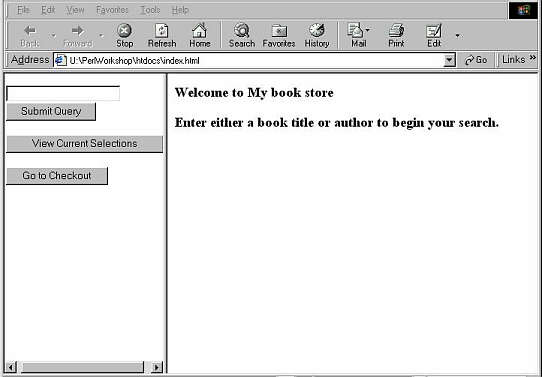Image resolution: width=542 pixels, height=377 pixels.
Task: Open the Tools menu
Action: pyautogui.click(x=150, y=10)
